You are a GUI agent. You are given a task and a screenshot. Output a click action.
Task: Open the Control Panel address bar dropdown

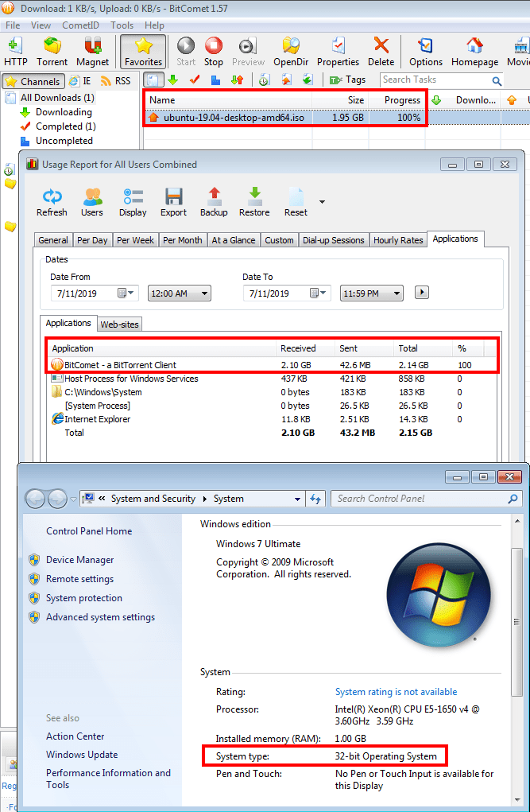pos(298,499)
